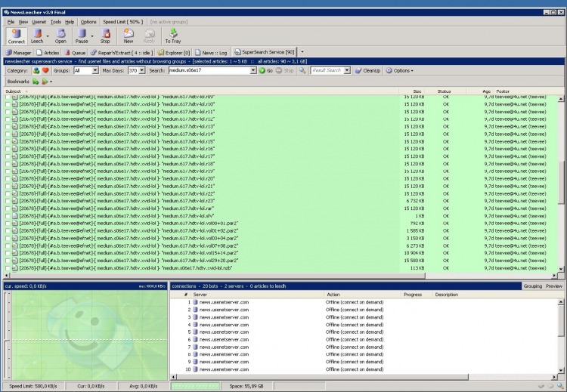Image resolution: width=567 pixels, height=392 pixels.
Task: Tick checkbox for medium.617.hdtv-lol.r20 row
Action: click(x=8, y=179)
